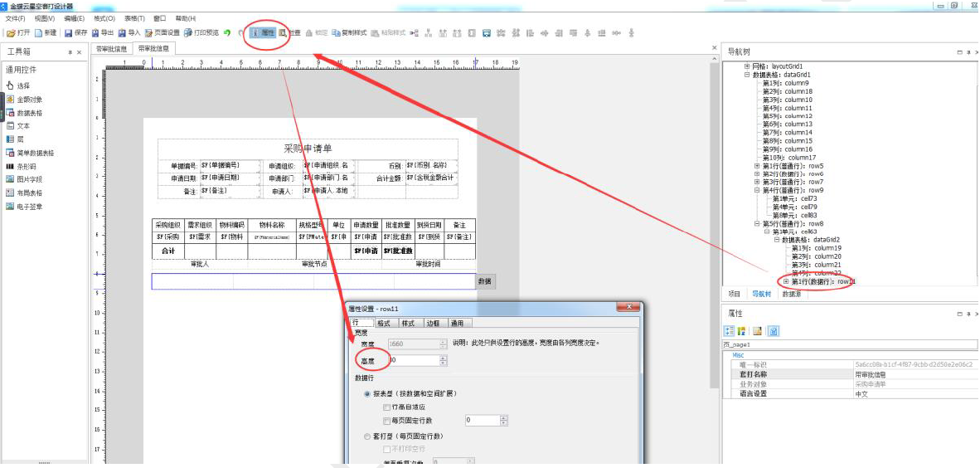The width and height of the screenshot is (980, 468).
Task: Switch to the 边框 tab in dialog
Action: pos(433,323)
